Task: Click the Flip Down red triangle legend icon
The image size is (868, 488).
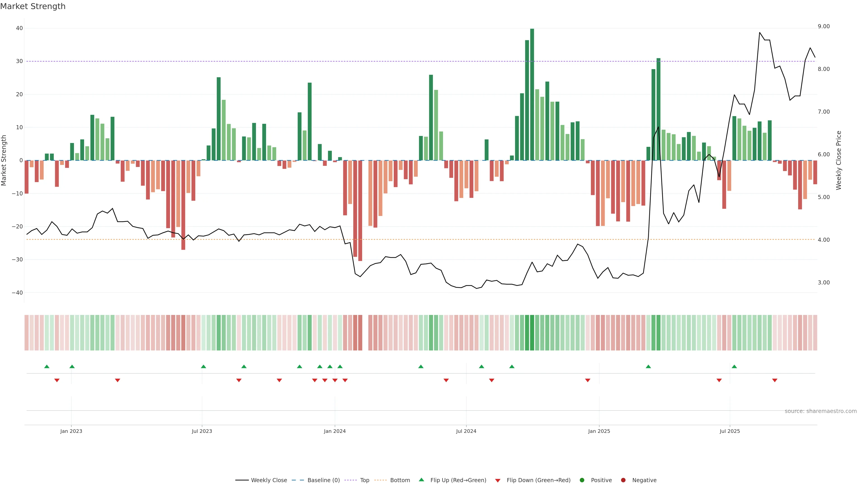Action: click(498, 480)
